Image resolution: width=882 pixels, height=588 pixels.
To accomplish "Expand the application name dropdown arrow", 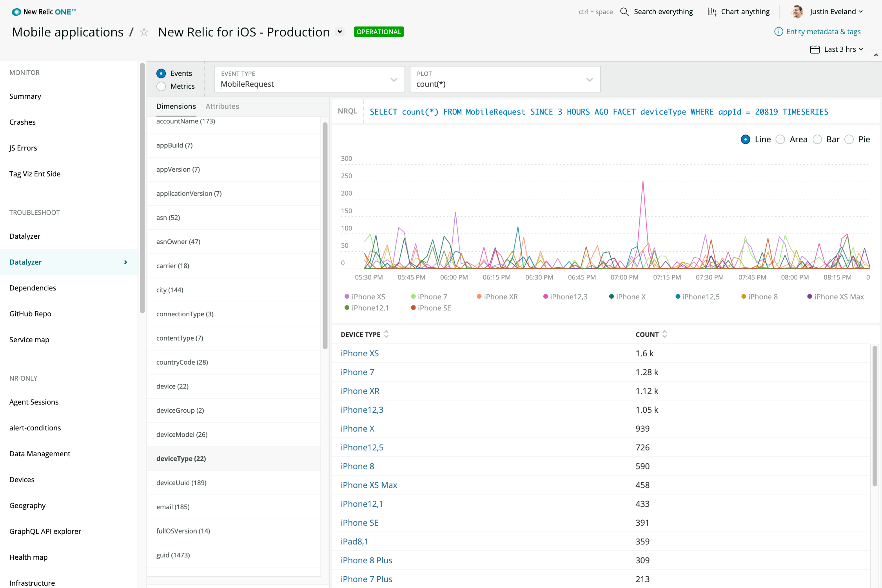I will (x=340, y=32).
